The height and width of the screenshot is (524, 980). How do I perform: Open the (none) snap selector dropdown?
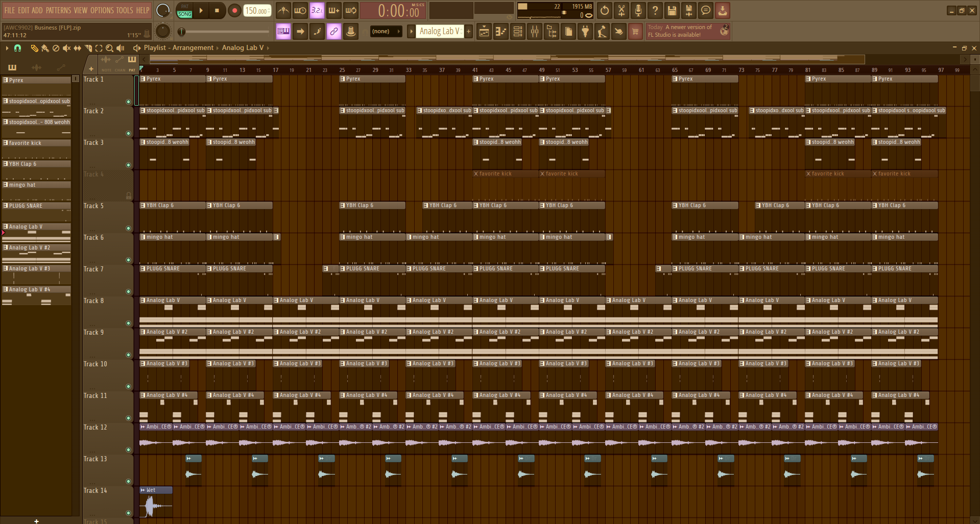(x=386, y=32)
